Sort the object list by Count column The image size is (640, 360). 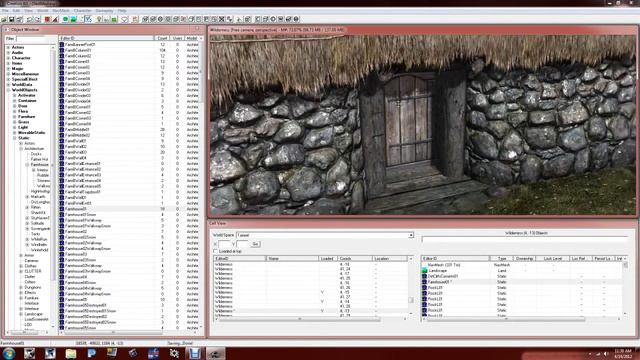[x=162, y=38]
